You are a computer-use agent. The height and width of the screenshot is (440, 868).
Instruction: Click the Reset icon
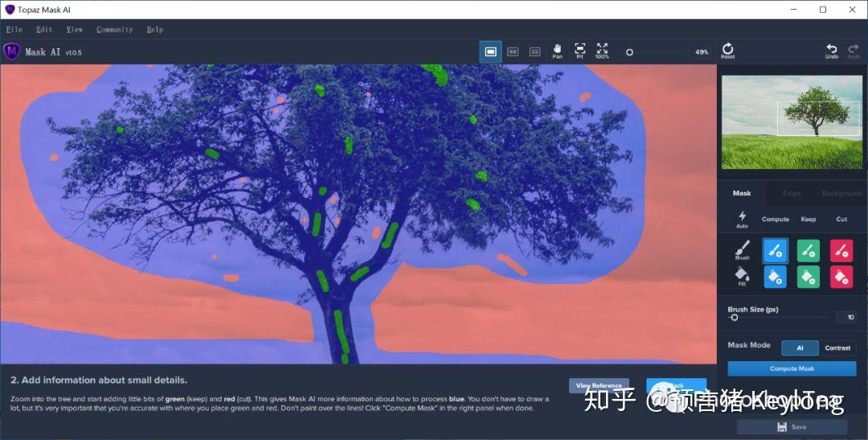click(728, 51)
